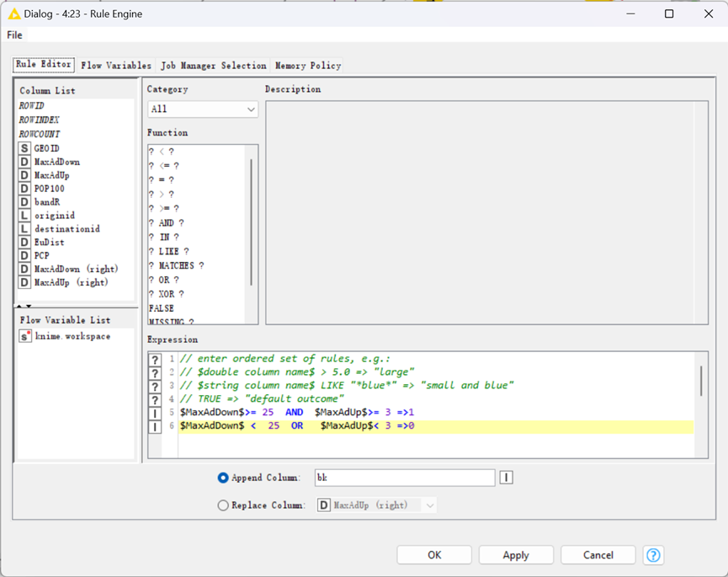Click the PCP double-type column icon
The width and height of the screenshot is (728, 577).
[x=24, y=255]
